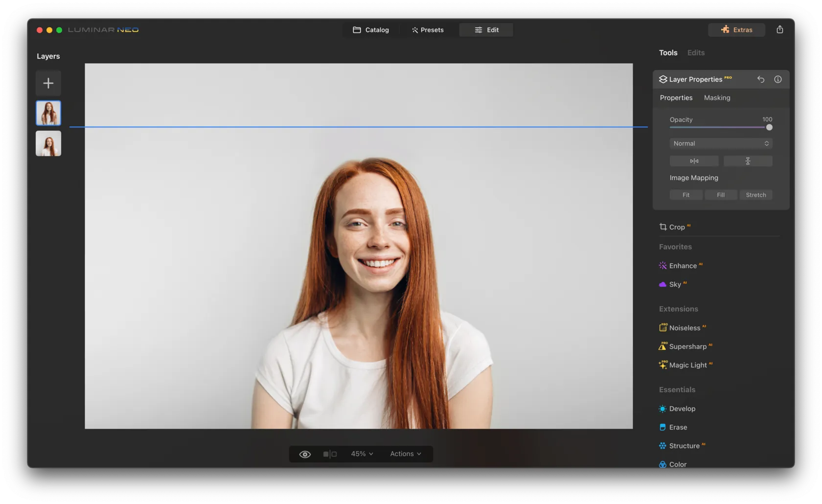Click the share export icon

(x=779, y=30)
